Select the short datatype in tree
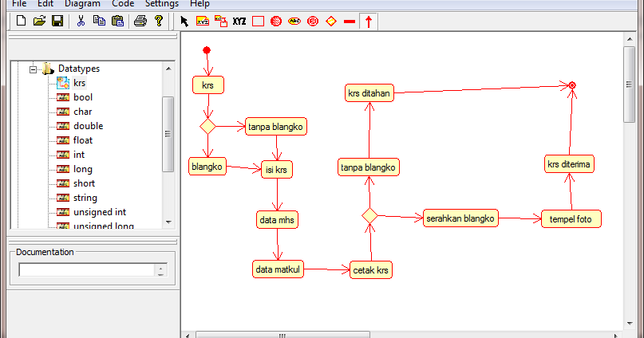 tap(85, 183)
